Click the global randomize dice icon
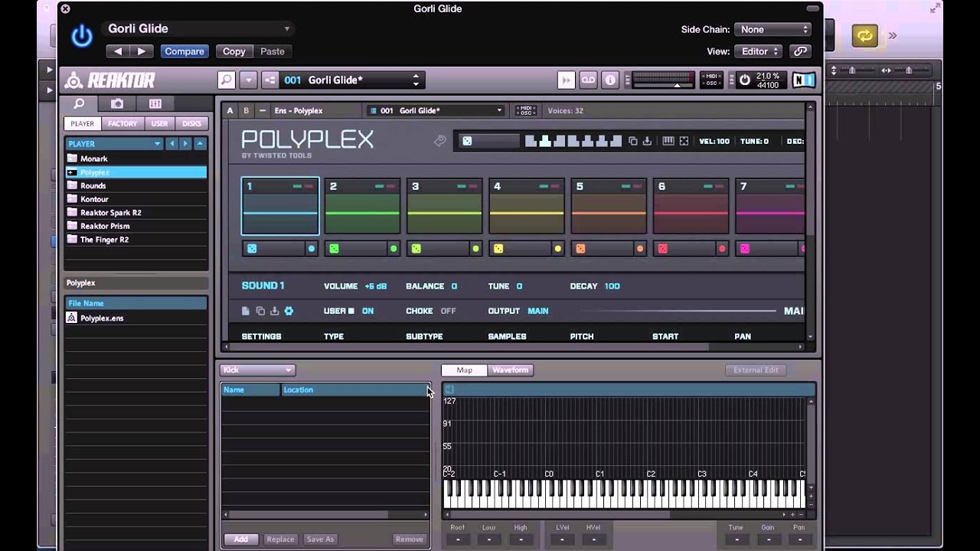This screenshot has width=980, height=551. coord(467,141)
